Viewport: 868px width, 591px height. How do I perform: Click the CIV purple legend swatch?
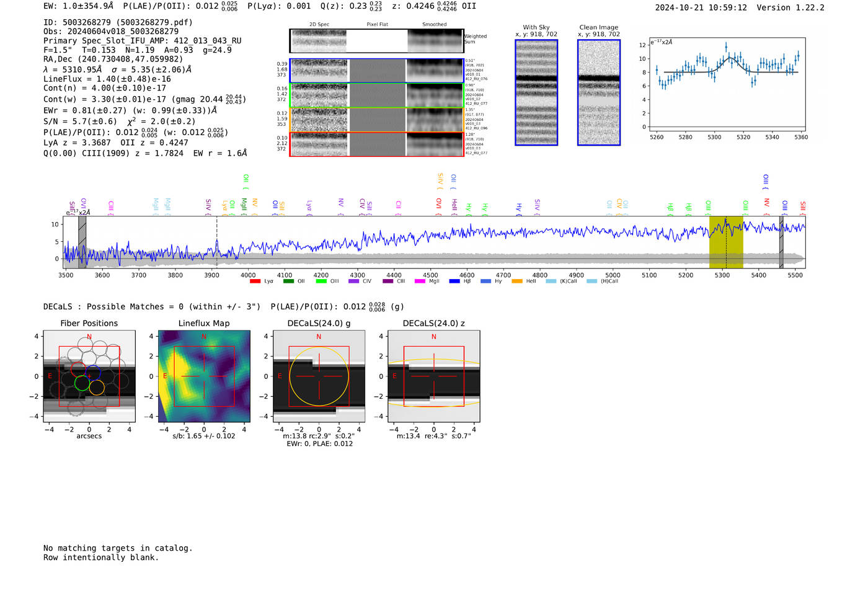[x=354, y=282]
